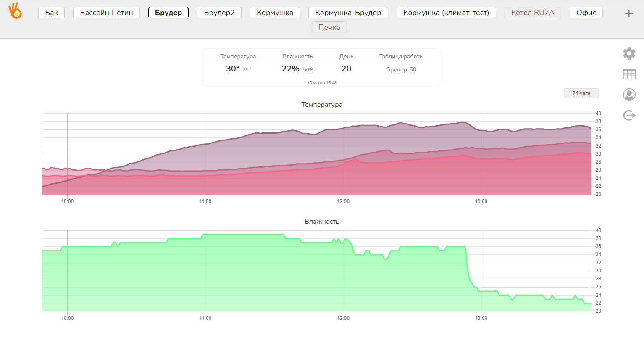Open the Брудер-50 work table link
Screen dimensions: 644x351
[401, 70]
